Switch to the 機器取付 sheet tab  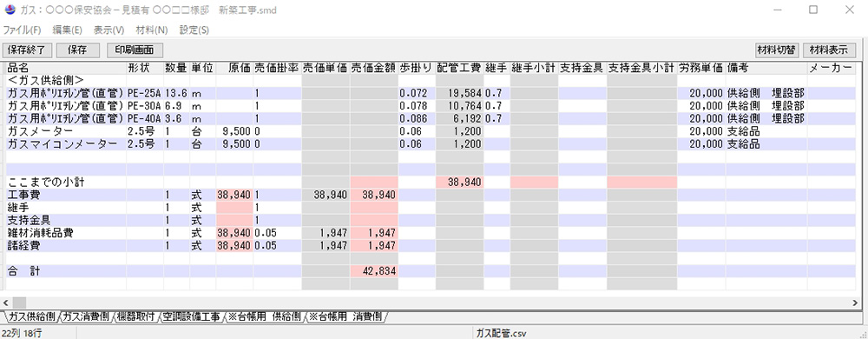(135, 317)
